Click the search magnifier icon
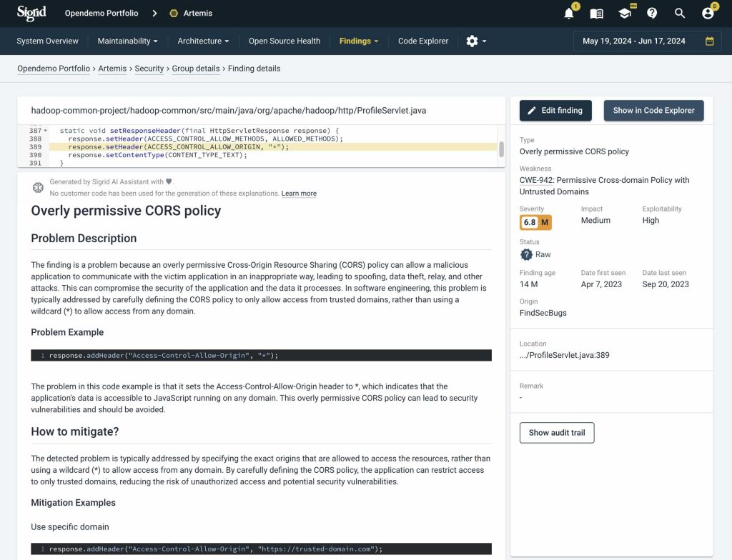Viewport: 732px width, 560px height. pos(680,13)
